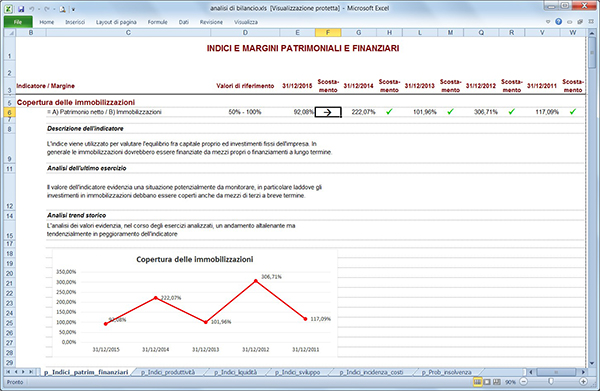Click green checkmark next to 222,07%

tap(389, 112)
